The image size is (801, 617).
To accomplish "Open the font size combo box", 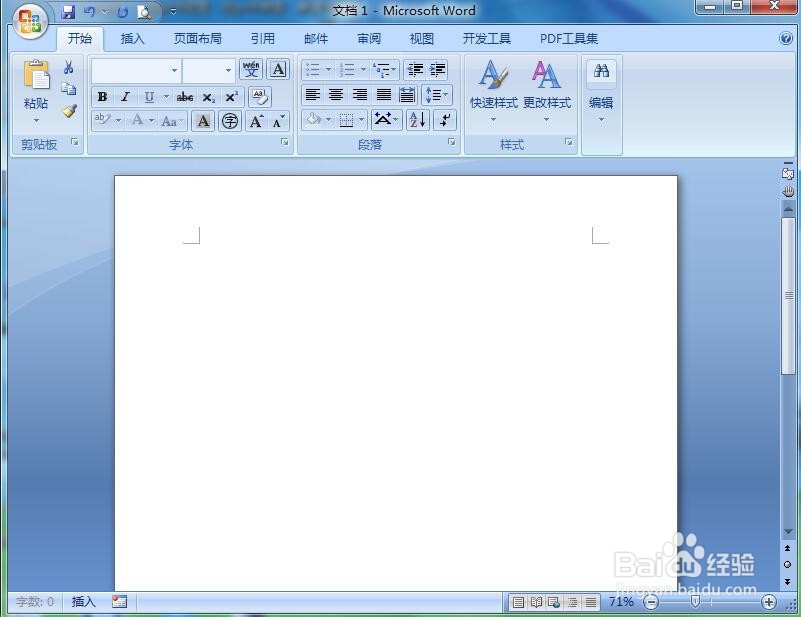I will point(208,70).
